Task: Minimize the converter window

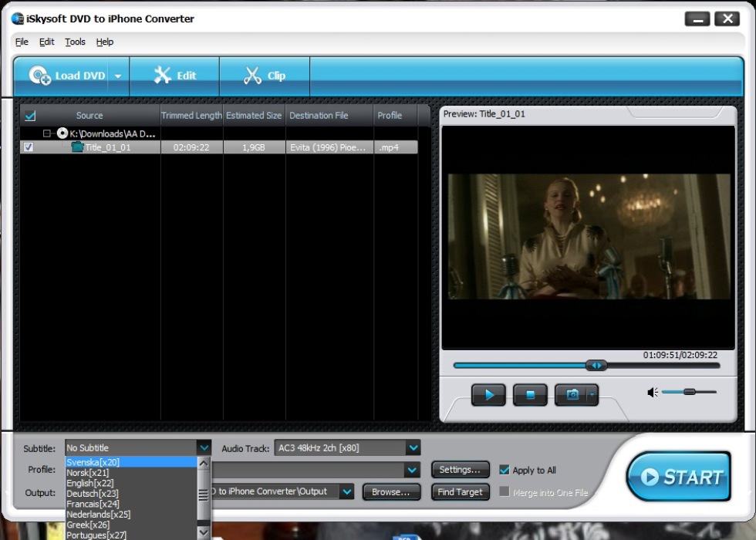Action: coord(697,19)
